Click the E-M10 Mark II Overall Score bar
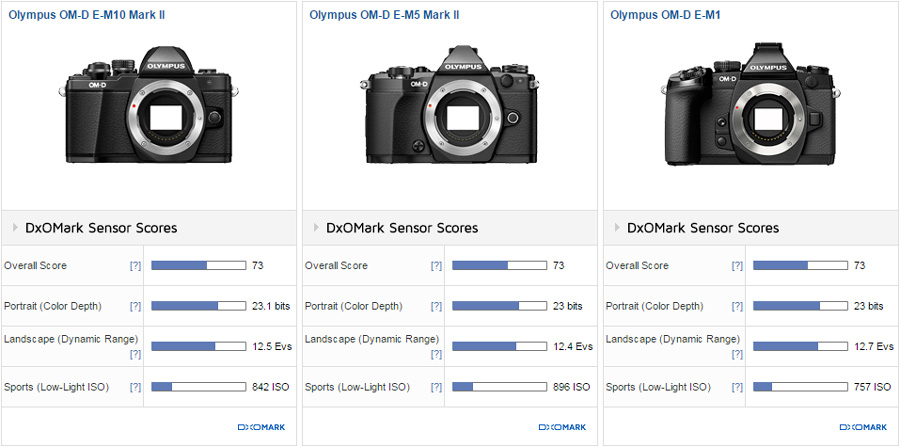This screenshot has width=900, height=447. coord(198,266)
